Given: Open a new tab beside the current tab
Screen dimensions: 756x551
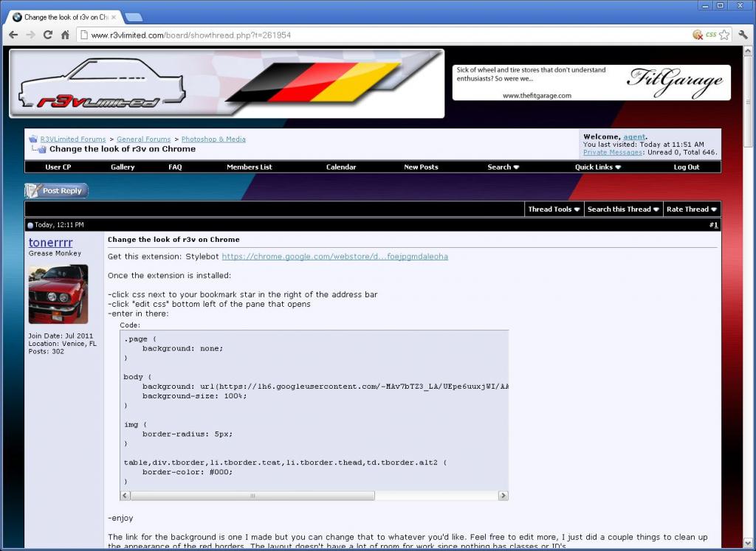Looking at the screenshot, I should [x=134, y=17].
